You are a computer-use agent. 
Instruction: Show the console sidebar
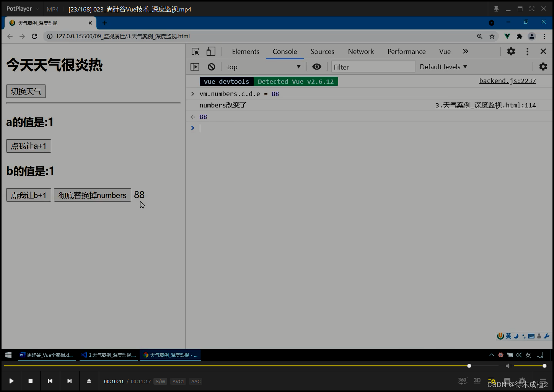[x=195, y=67]
